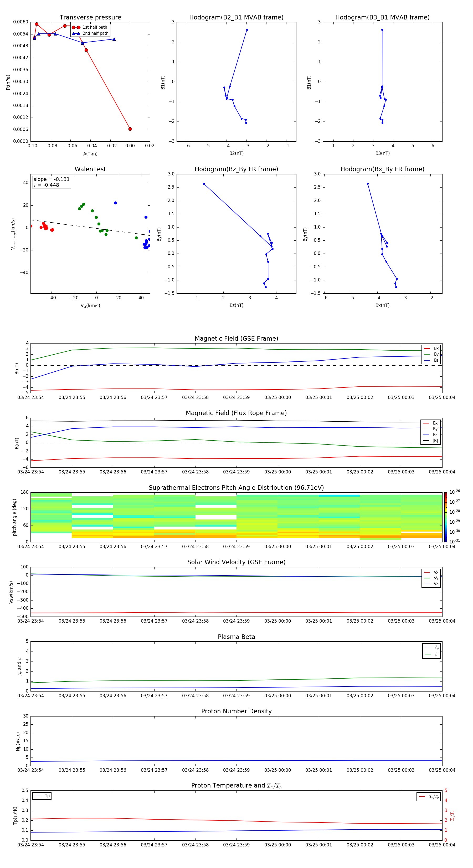Click the 'Hodogram(Bx_By FR frame)' title

pos(382,169)
